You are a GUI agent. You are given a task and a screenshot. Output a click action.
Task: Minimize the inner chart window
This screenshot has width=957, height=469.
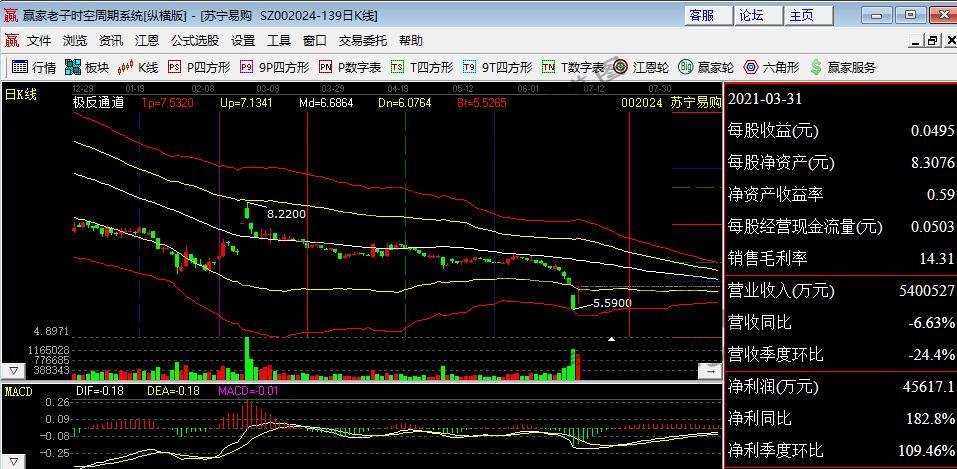[x=916, y=41]
